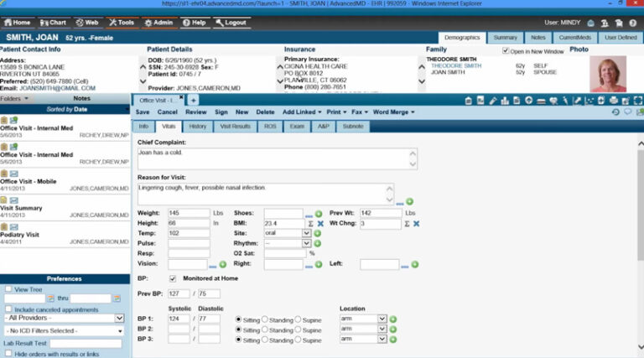Expand the Folders dropdown
Image resolution: width=644 pixels, height=358 pixels.
pos(14,99)
